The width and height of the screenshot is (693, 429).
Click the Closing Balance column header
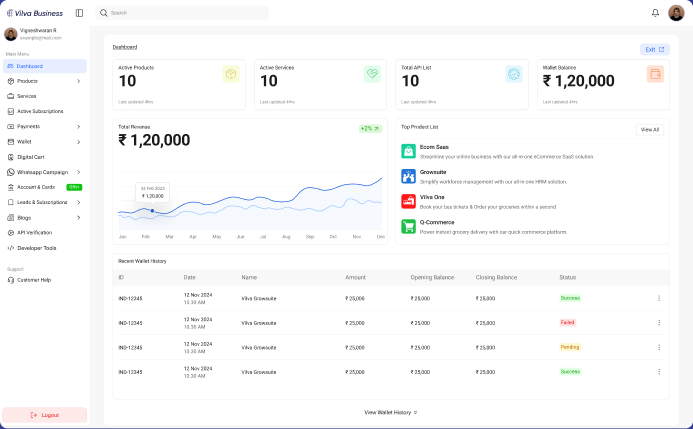click(x=496, y=277)
